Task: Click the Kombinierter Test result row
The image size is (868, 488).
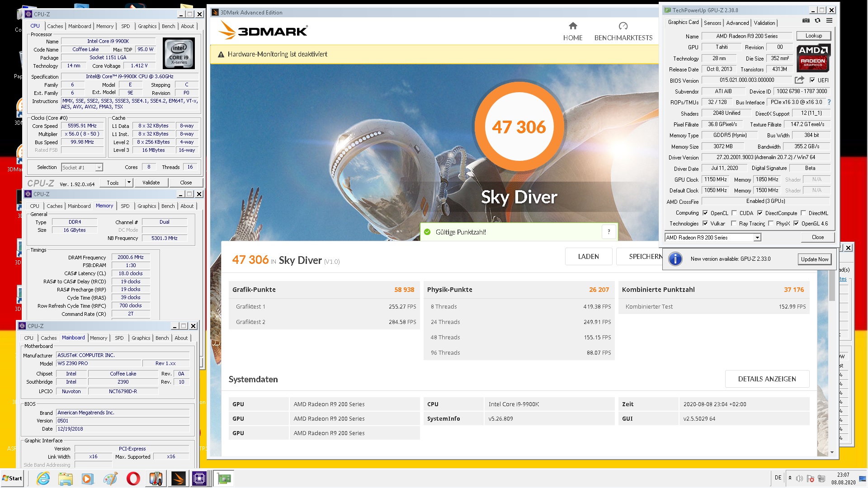Action: (714, 307)
